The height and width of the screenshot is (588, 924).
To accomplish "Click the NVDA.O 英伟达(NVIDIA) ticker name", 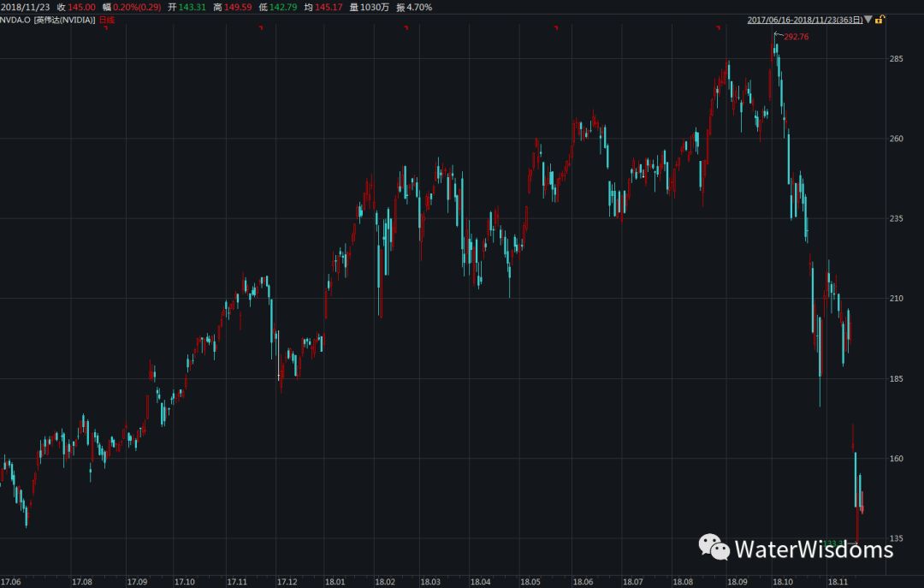I will tap(48, 20).
